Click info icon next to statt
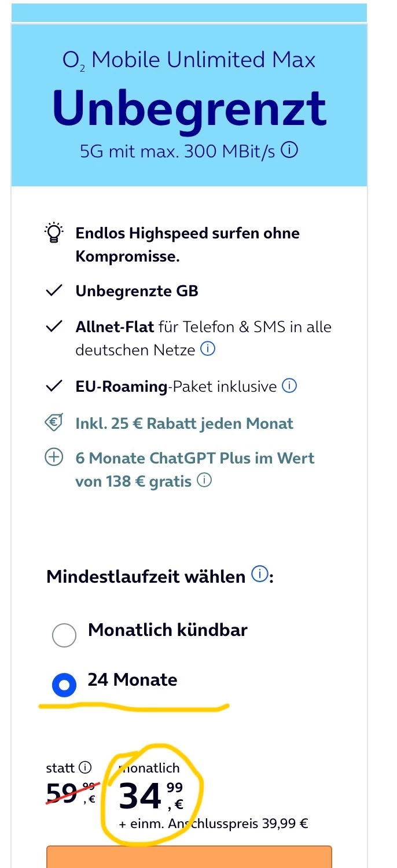This screenshot has height=868, width=397. coord(85,768)
